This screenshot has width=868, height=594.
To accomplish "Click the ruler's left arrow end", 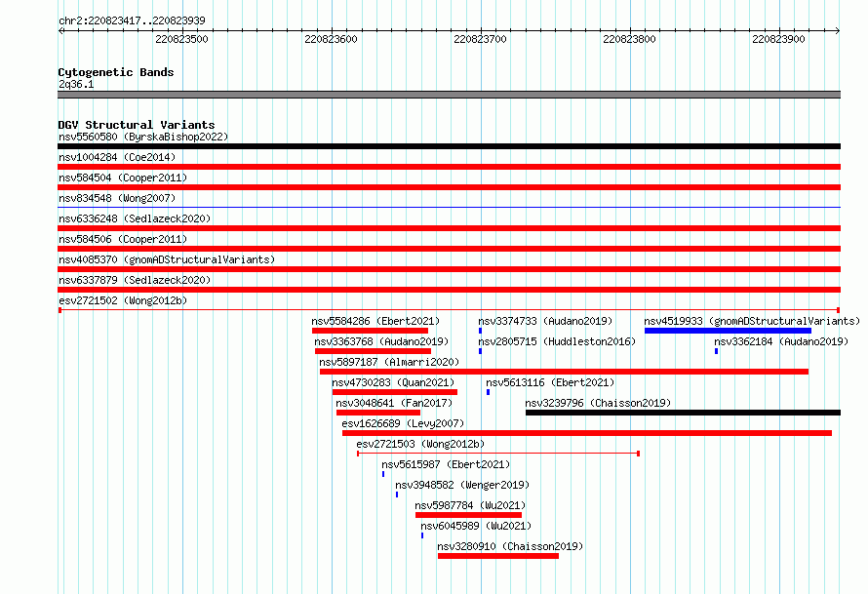I will [x=60, y=31].
